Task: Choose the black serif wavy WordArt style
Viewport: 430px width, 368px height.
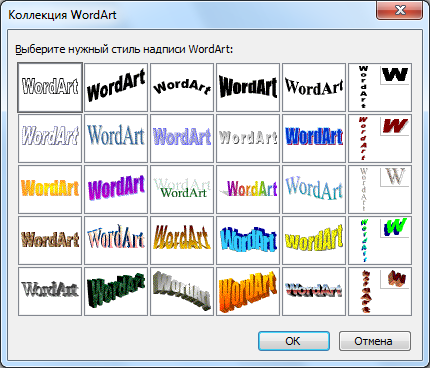Action: 314,87
